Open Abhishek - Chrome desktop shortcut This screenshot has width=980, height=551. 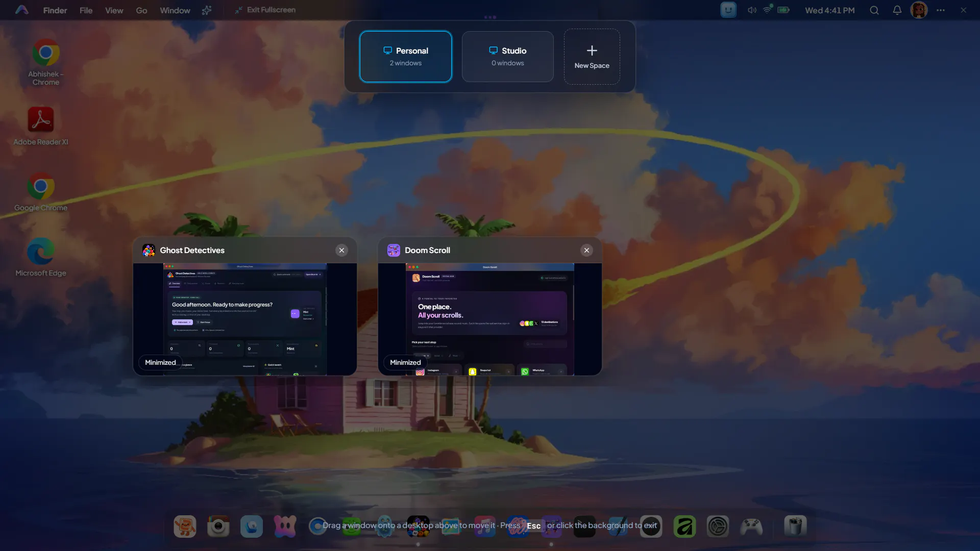point(46,62)
